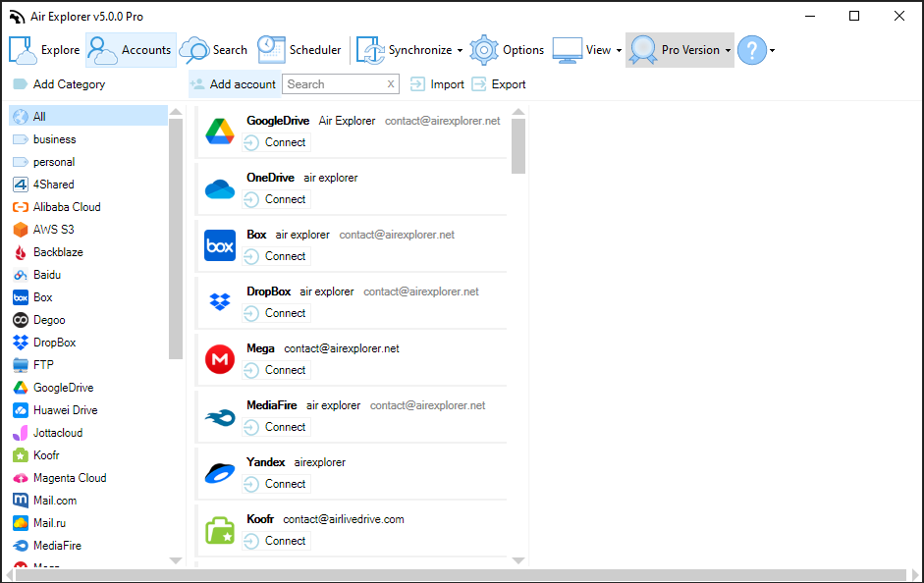Click the FTP icon in sidebar
Screen dimensions: 924x583
[x=21, y=365]
